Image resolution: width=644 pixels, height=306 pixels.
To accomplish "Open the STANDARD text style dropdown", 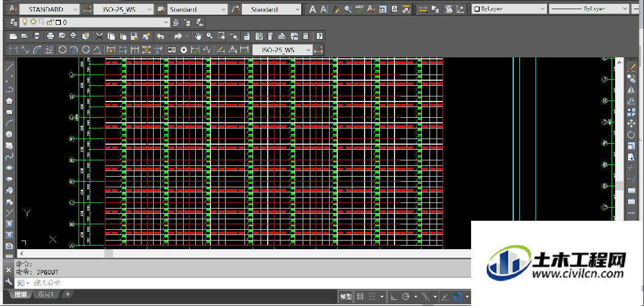I will tap(50, 9).
